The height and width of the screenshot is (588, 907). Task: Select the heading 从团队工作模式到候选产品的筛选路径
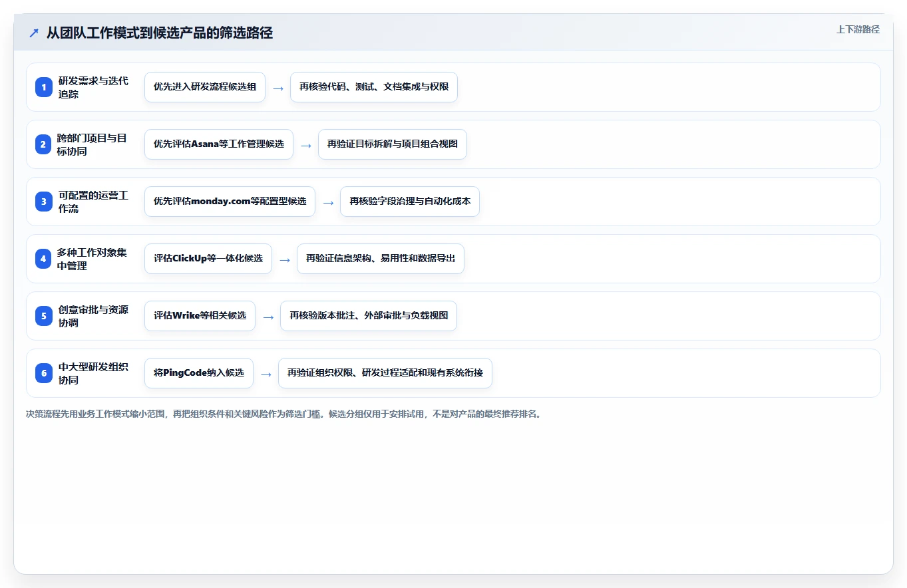click(160, 33)
